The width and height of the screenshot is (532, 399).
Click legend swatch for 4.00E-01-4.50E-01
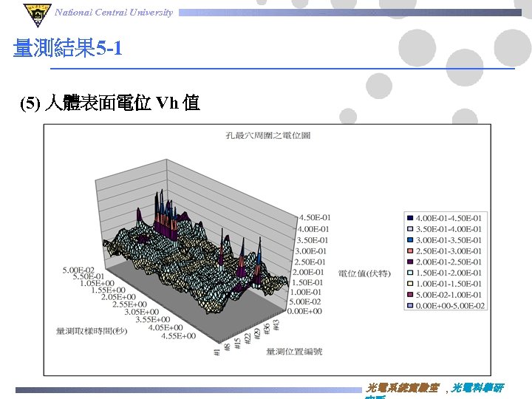coord(410,218)
